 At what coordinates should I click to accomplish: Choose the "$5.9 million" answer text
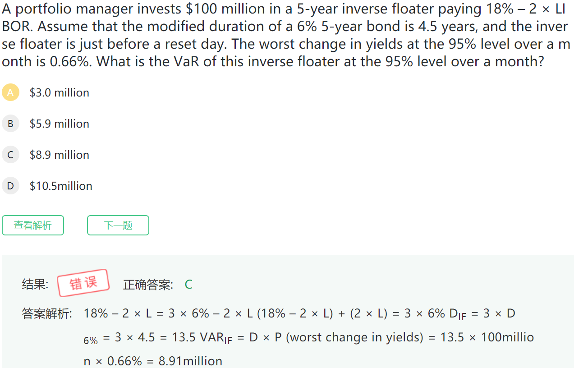click(x=59, y=124)
